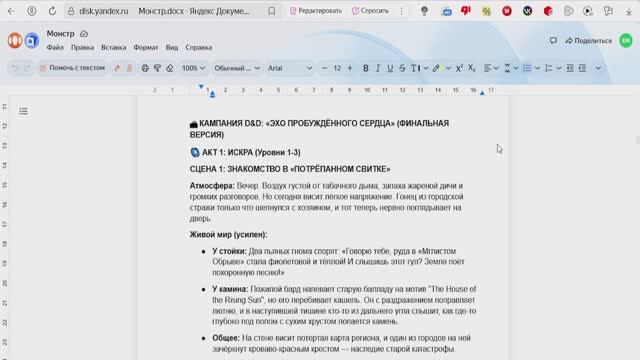Image resolution: width=640 pixels, height=360 pixels.
Task: Click the Спросить browser button
Action: (370, 11)
